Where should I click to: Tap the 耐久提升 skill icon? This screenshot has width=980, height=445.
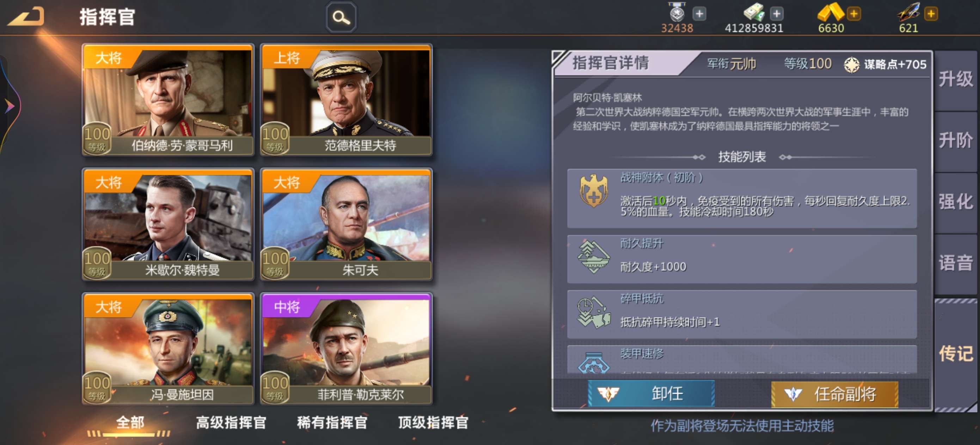(x=594, y=257)
